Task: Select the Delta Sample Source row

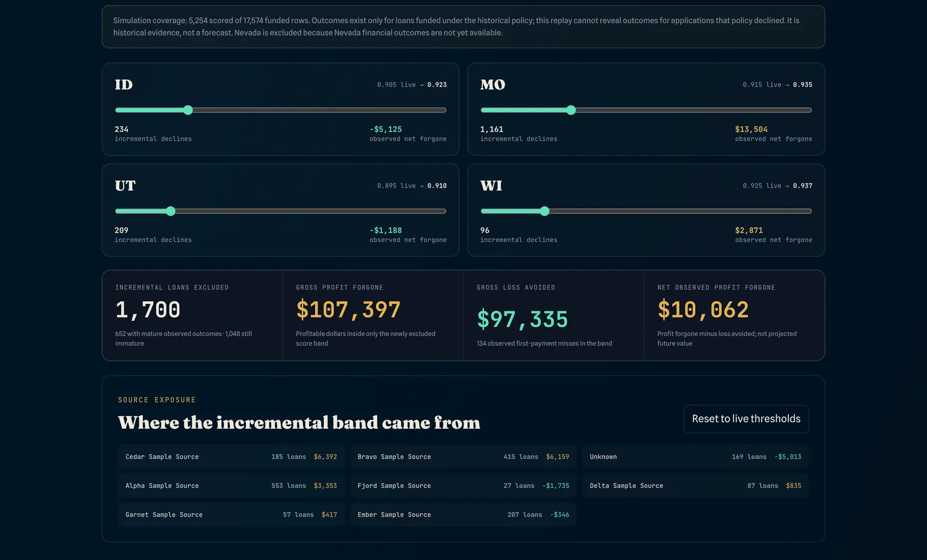Action: pos(695,486)
